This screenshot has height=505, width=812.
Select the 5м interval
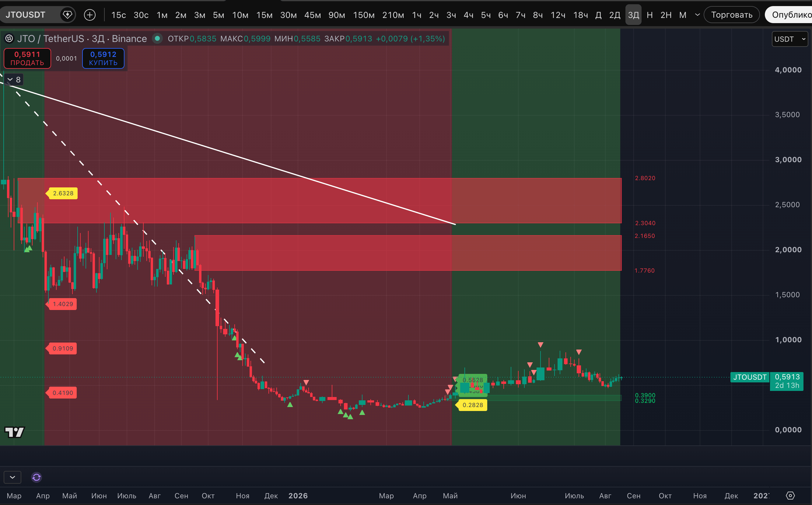[219, 15]
